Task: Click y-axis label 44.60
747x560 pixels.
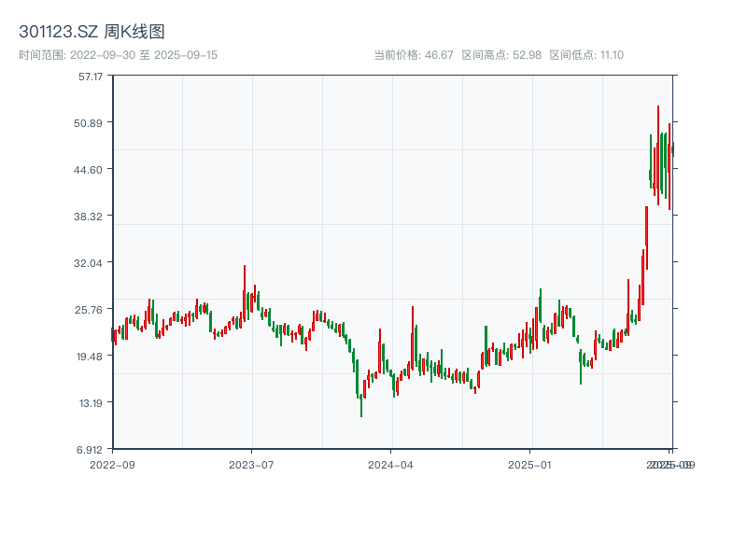Action: tap(88, 170)
